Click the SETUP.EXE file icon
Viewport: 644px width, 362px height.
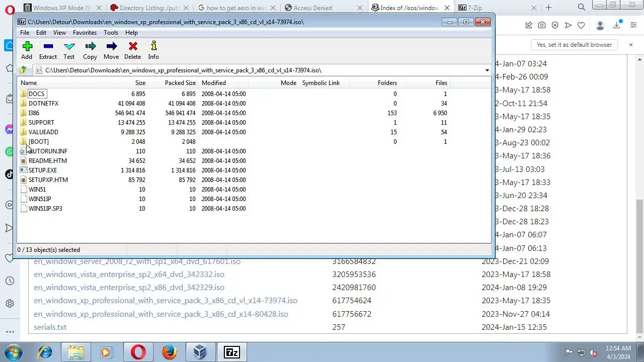(24, 170)
